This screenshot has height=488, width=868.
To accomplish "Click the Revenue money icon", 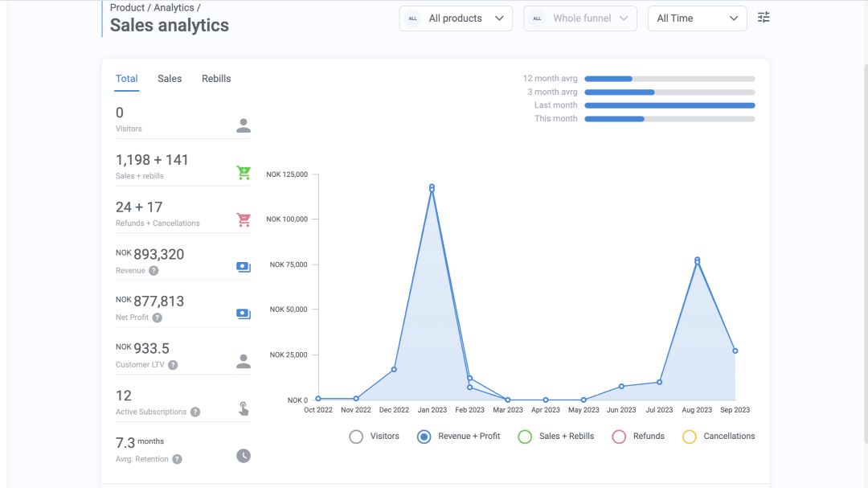I will (x=244, y=267).
